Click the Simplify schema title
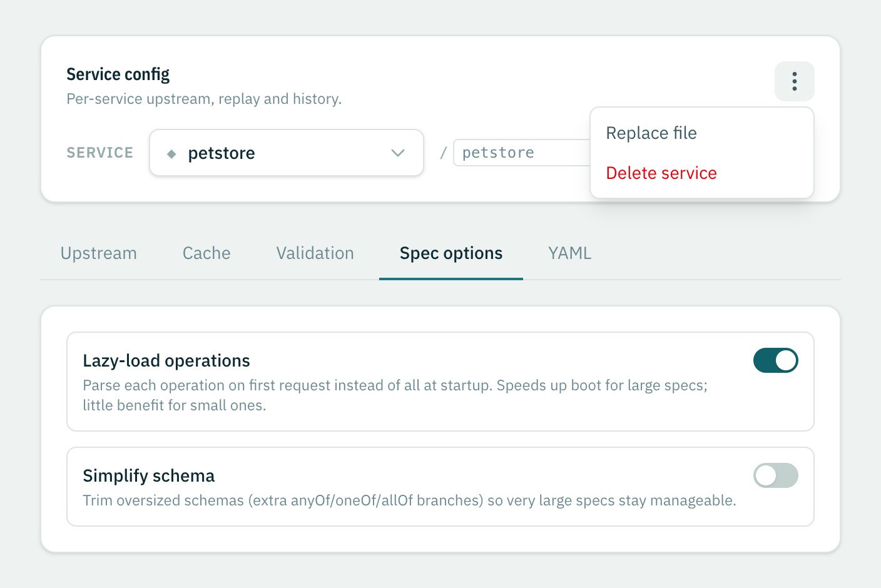 coord(149,476)
